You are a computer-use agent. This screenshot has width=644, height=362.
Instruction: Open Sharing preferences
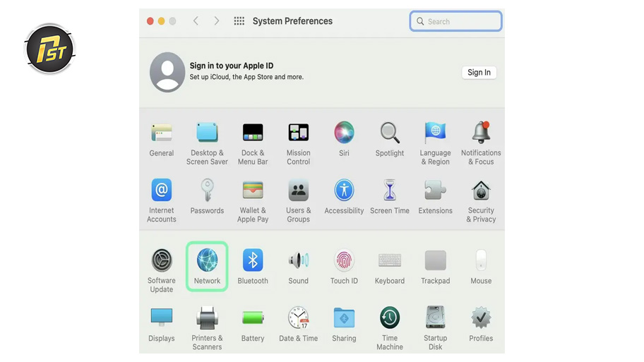click(x=344, y=324)
